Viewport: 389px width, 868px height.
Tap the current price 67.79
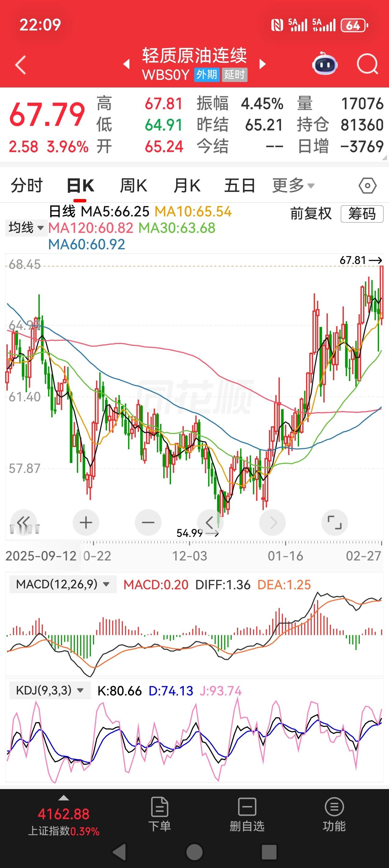(x=47, y=115)
